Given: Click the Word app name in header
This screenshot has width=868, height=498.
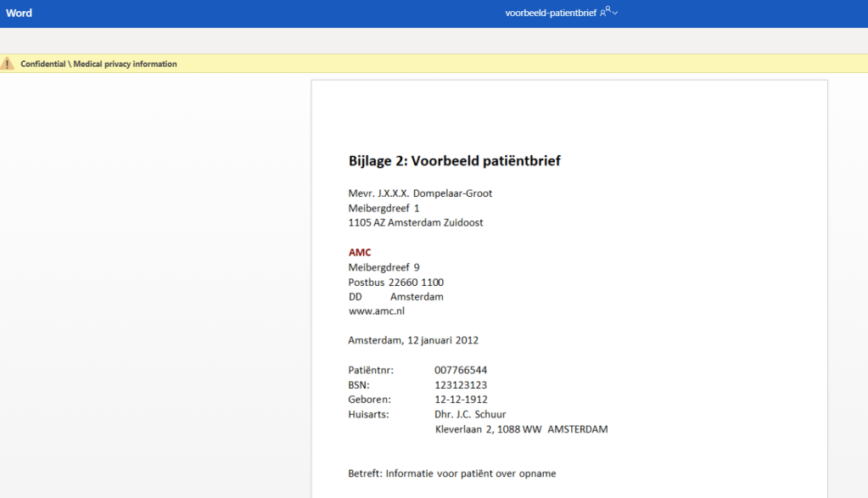Looking at the screenshot, I should click(19, 13).
